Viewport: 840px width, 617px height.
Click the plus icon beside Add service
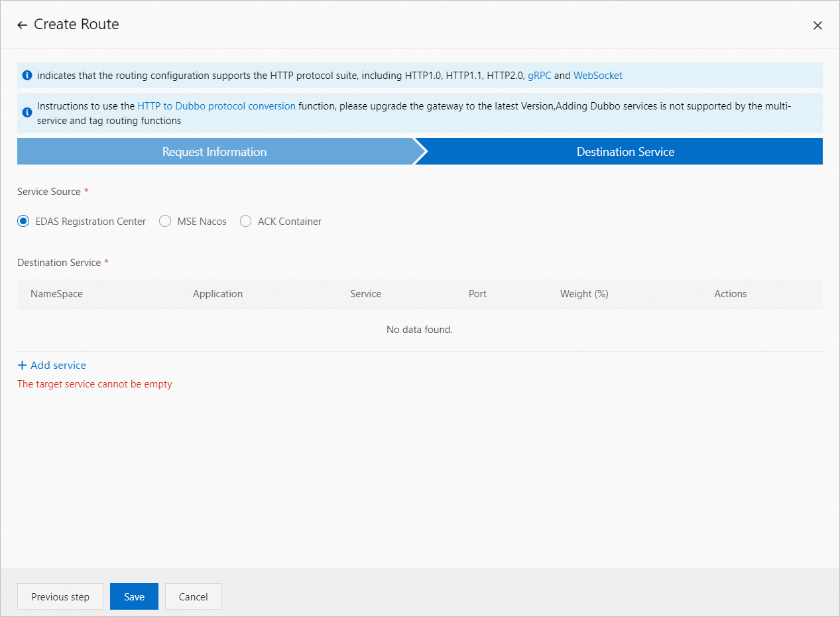point(23,364)
